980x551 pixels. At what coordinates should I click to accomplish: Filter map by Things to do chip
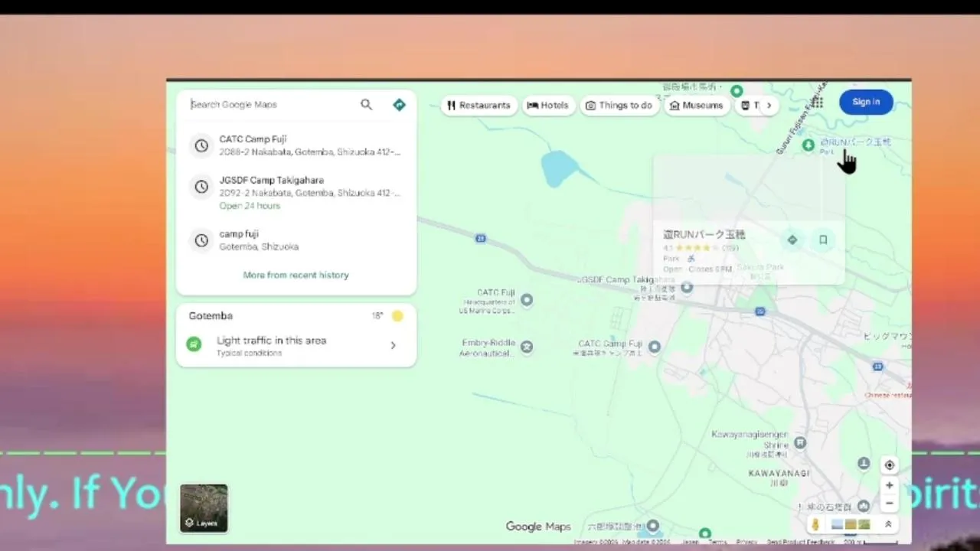[x=619, y=106]
